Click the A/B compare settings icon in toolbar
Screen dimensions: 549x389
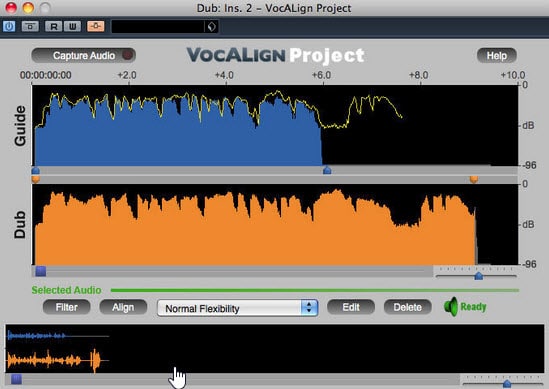30,26
